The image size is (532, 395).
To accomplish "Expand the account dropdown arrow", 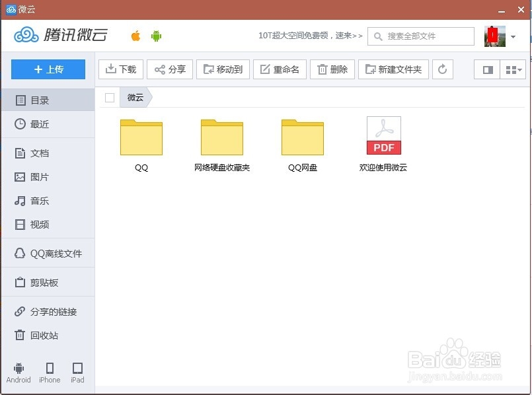I will pyautogui.click(x=513, y=36).
